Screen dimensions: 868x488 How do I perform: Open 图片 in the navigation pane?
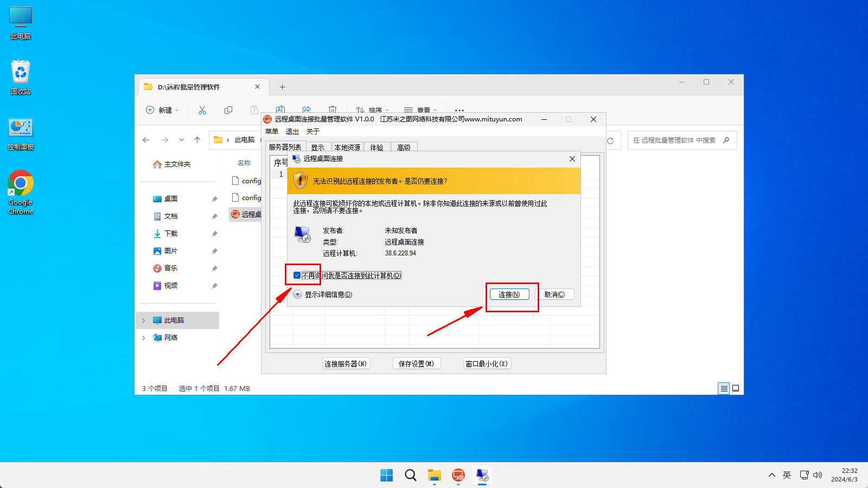(x=166, y=251)
